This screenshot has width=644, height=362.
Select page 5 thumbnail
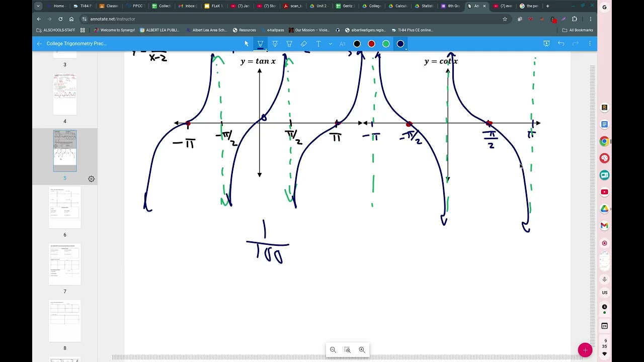(x=65, y=151)
